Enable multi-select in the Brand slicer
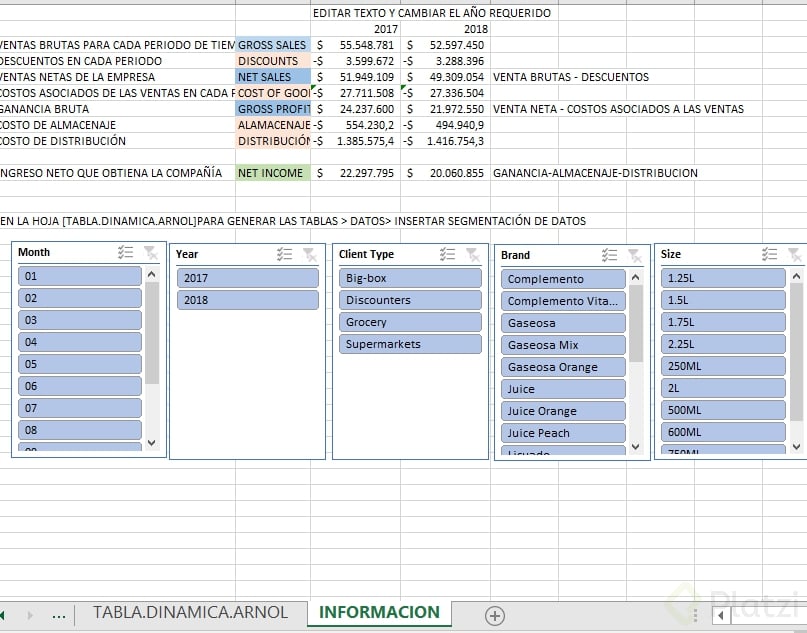807x633 pixels. click(608, 255)
